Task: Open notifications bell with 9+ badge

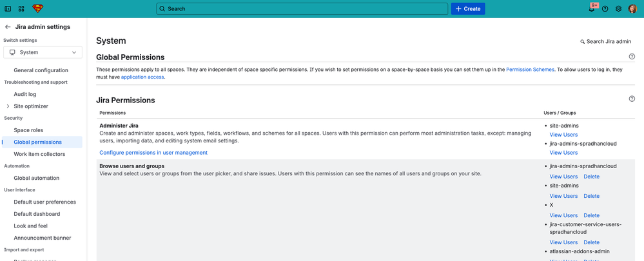Action: (592, 8)
